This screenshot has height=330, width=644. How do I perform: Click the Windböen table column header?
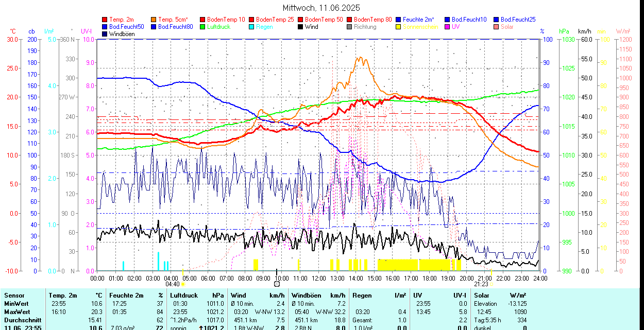(x=308, y=296)
